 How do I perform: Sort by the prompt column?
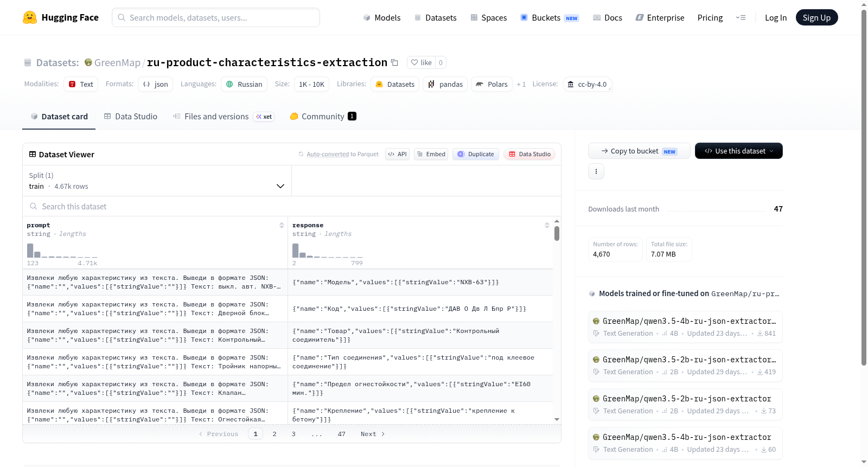[282, 225]
